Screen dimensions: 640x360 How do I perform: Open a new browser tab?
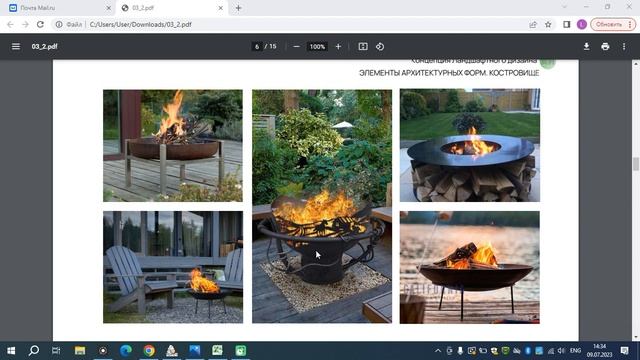point(239,8)
